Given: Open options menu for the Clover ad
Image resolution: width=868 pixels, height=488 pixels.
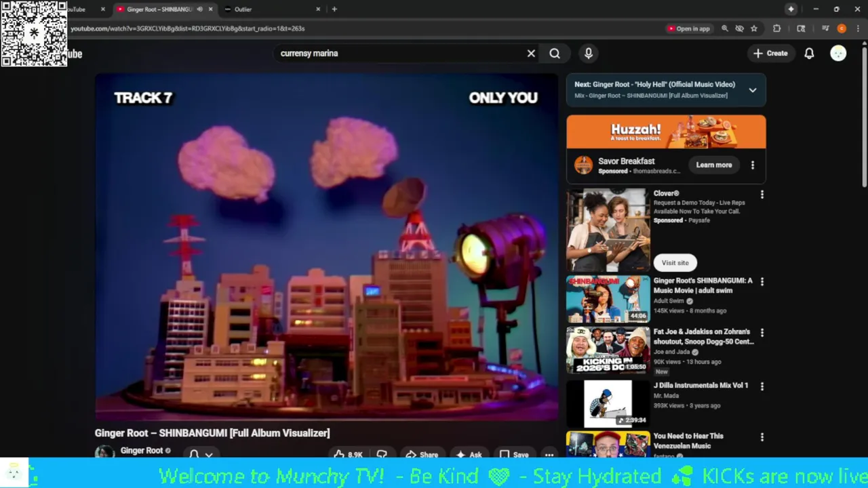Looking at the screenshot, I should (762, 195).
